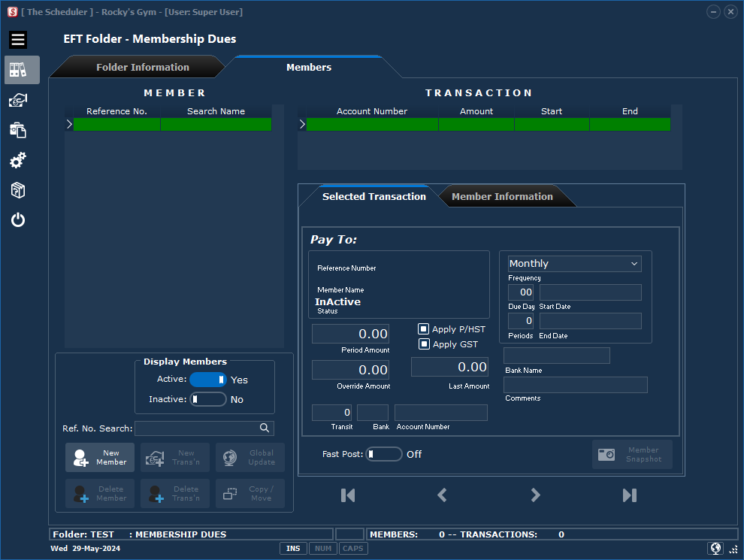Viewport: 744px width, 560px height.
Task: Switch to the Folder Information tab
Action: point(142,67)
